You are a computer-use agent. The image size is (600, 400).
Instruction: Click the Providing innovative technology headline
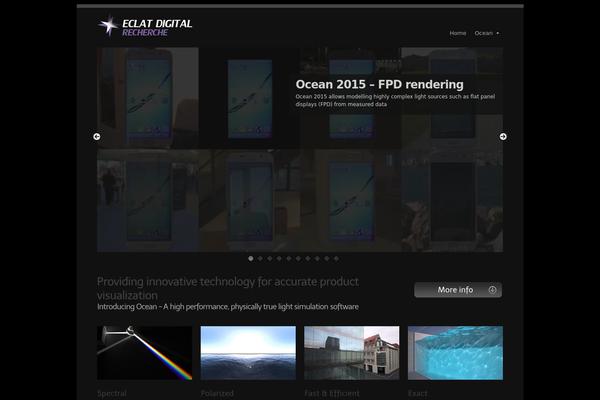(x=228, y=289)
